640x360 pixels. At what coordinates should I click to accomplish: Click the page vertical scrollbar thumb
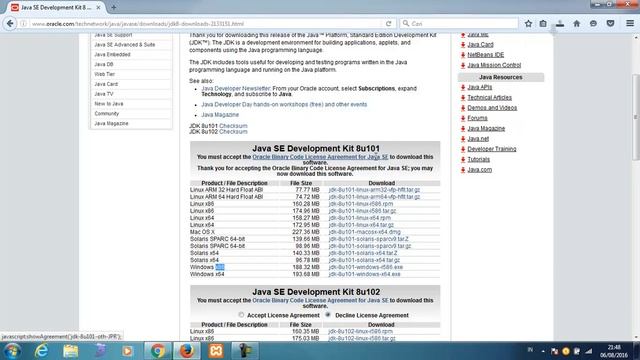pos(636,117)
